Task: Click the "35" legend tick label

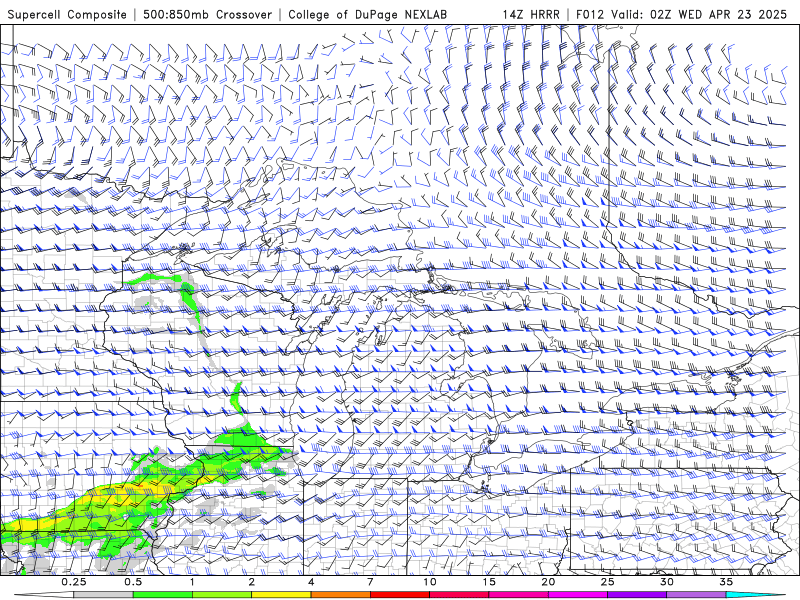Action: [x=726, y=582]
